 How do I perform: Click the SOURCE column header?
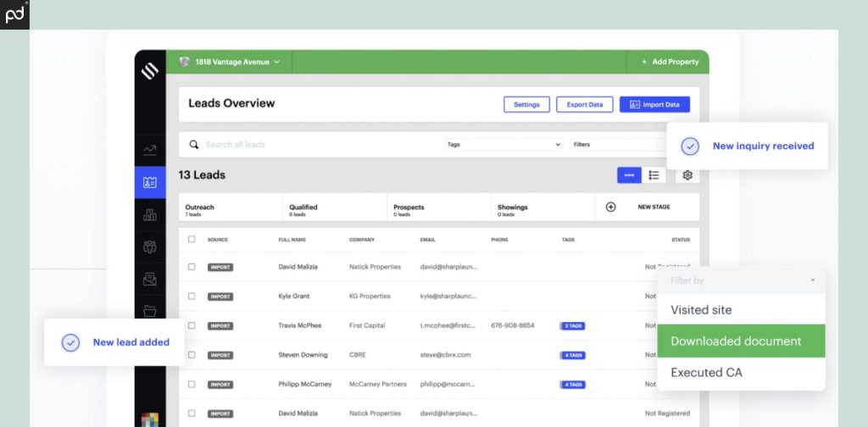[x=218, y=240]
